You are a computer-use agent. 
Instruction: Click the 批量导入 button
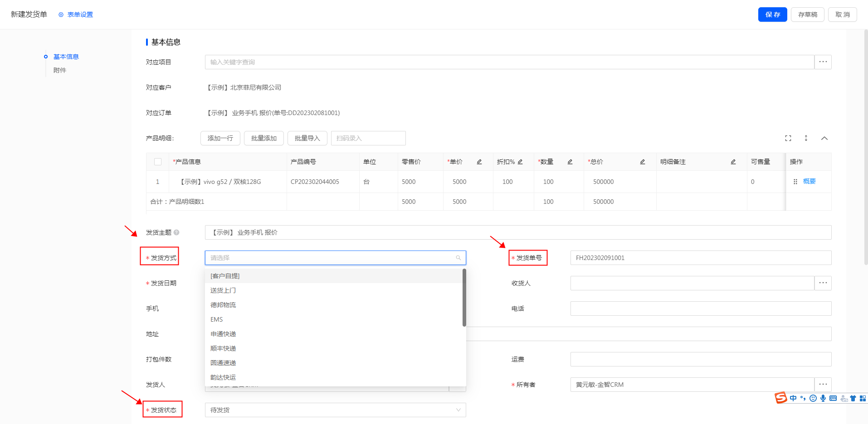pos(307,138)
